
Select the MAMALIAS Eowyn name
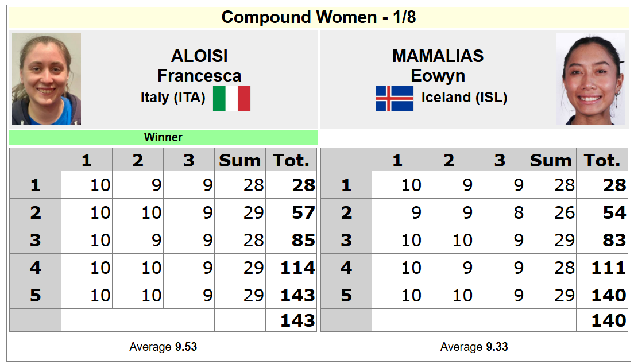[x=438, y=65]
